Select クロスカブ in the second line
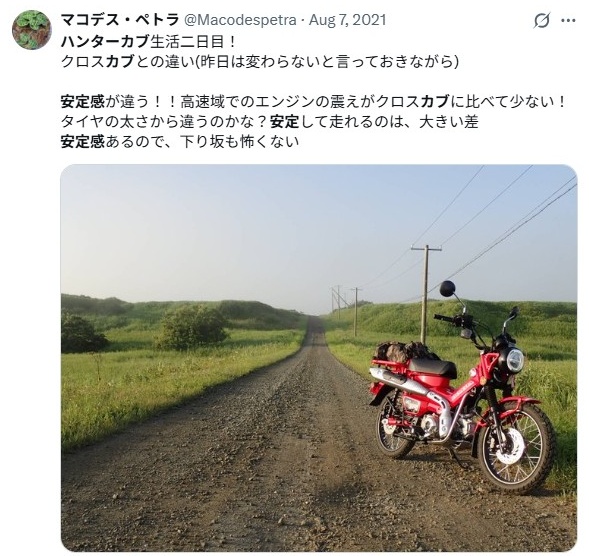The width and height of the screenshot is (589, 556). coord(98,62)
